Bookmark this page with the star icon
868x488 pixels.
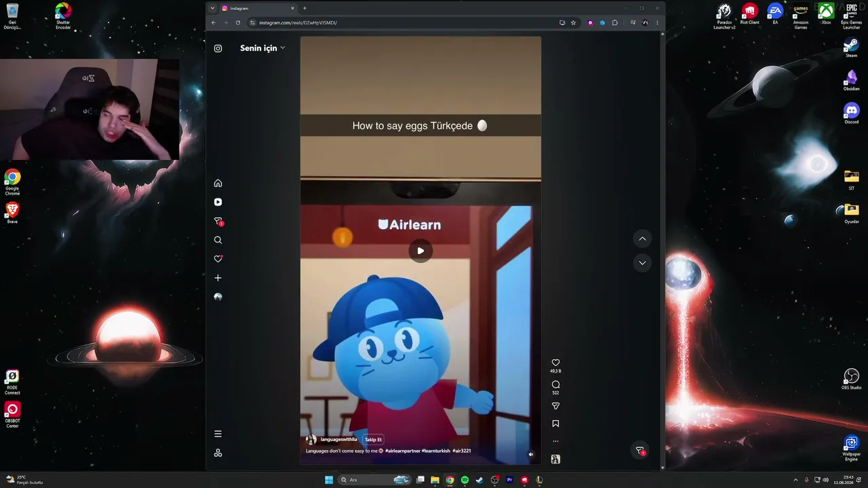573,22
